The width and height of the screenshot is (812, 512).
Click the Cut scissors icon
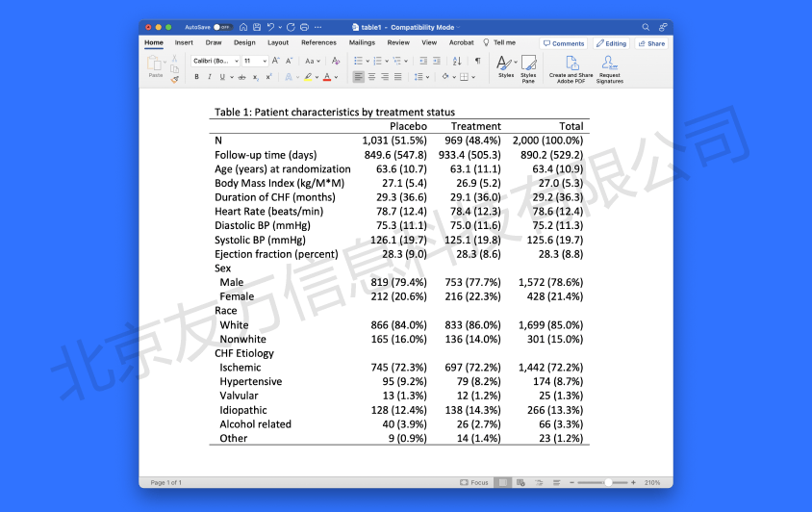click(x=174, y=59)
